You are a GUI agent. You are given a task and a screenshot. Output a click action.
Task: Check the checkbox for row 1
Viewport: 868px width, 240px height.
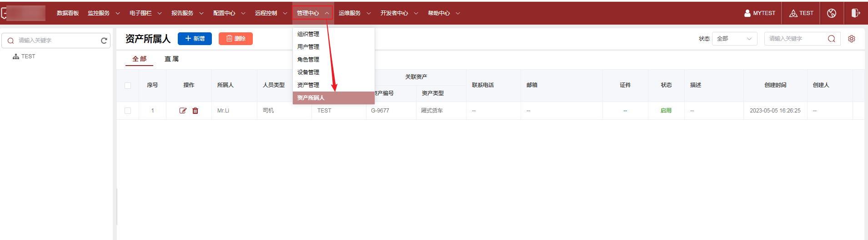128,111
